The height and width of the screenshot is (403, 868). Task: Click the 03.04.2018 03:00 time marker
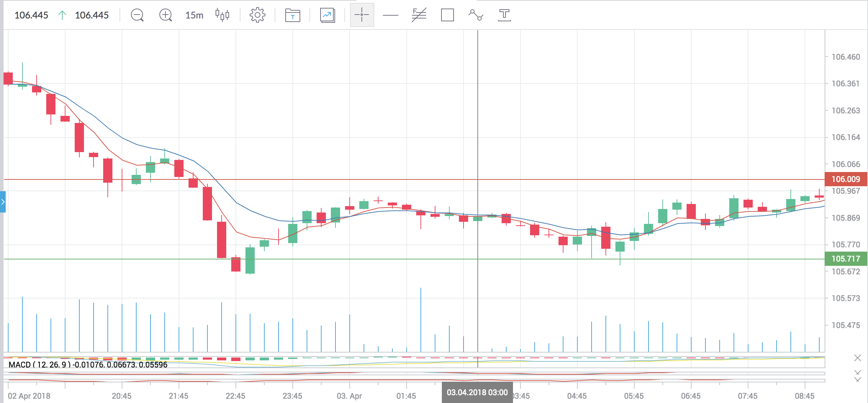477,392
